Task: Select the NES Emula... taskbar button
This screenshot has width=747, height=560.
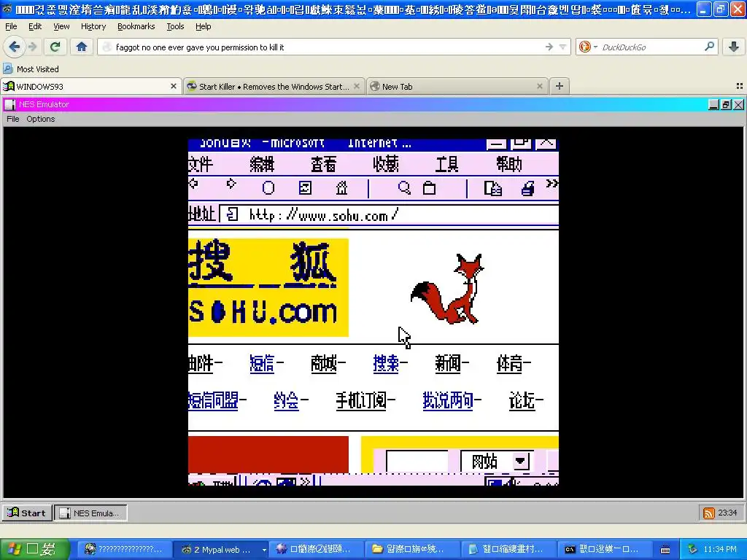Action: point(90,513)
